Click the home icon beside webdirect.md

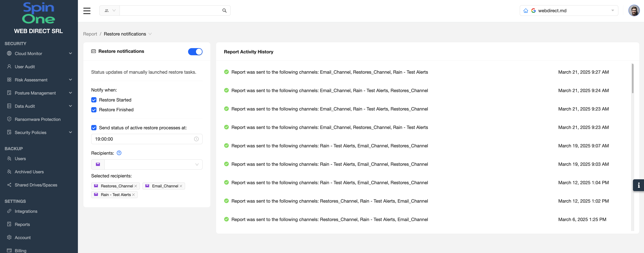click(x=526, y=11)
